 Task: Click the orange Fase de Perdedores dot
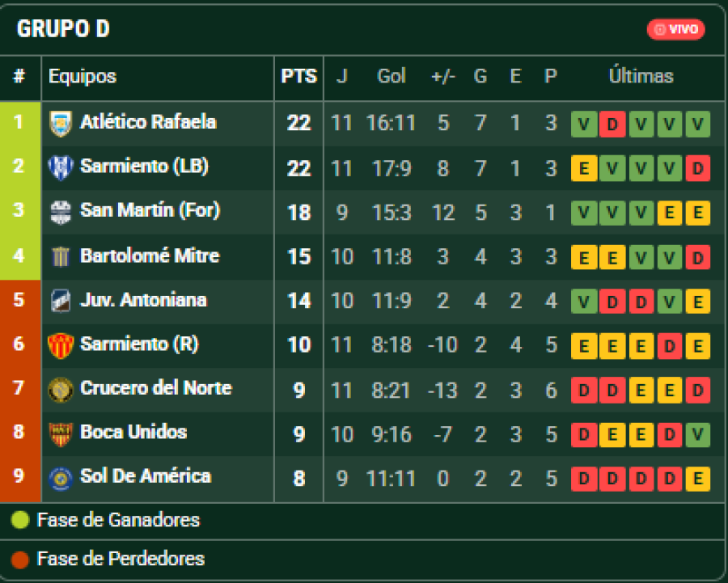coord(20,559)
